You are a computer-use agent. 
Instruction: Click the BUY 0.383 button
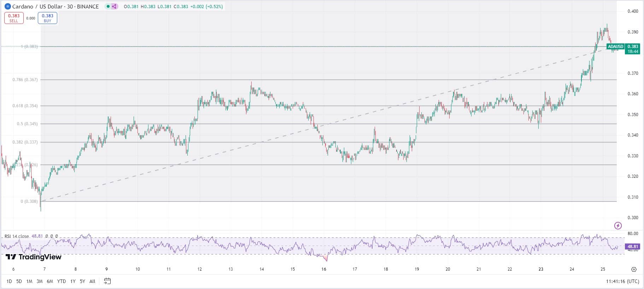[x=47, y=18]
